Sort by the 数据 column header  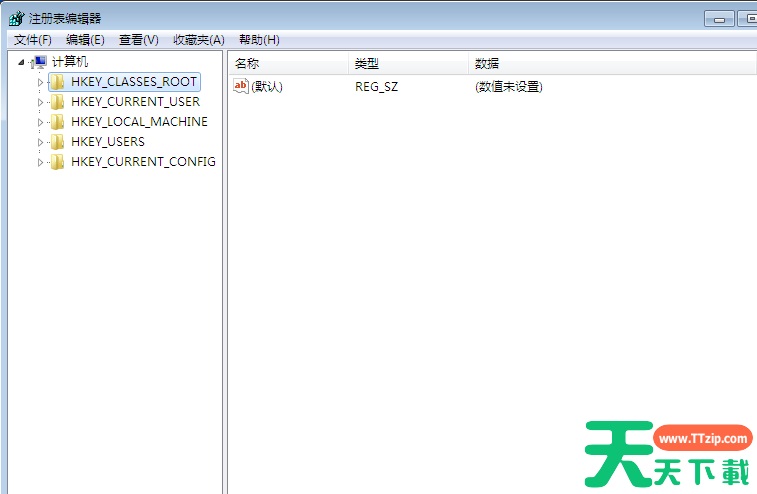pyautogui.click(x=612, y=63)
